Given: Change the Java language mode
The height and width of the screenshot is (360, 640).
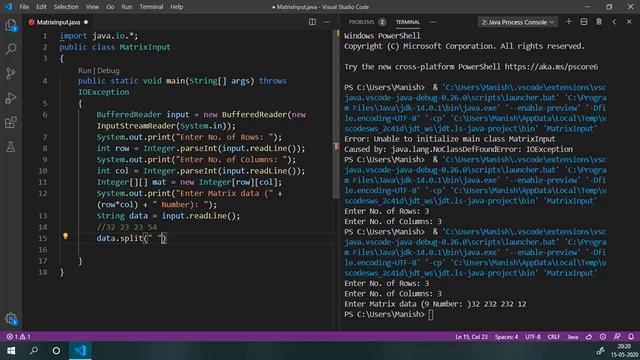Looking at the screenshot, I should click(573, 337).
